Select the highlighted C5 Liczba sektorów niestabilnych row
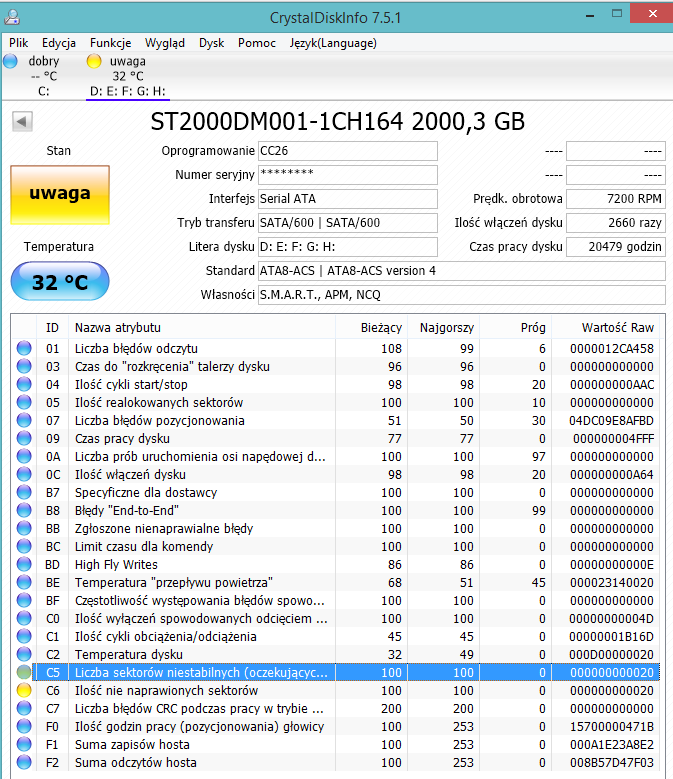The width and height of the screenshot is (673, 779). tap(338, 672)
